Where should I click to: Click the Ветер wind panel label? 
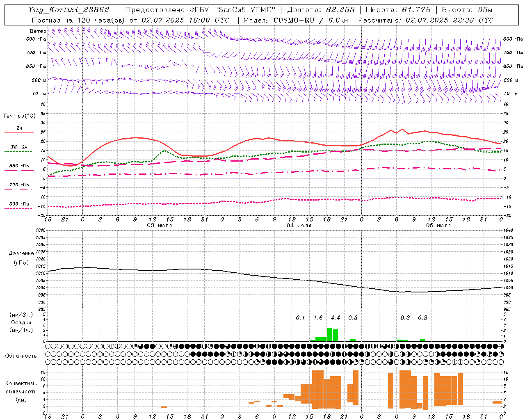(38, 31)
